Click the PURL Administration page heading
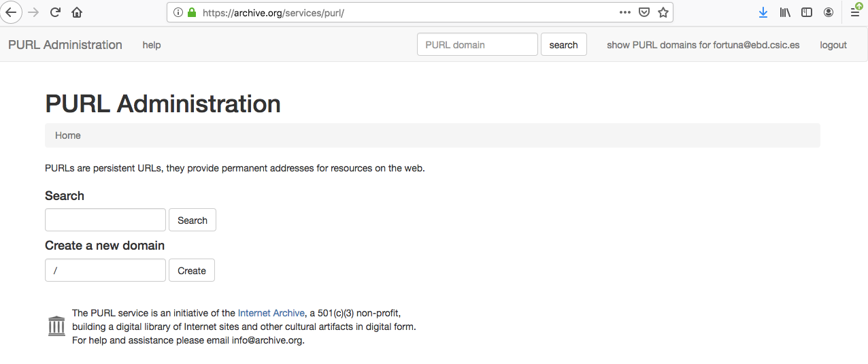The height and width of the screenshot is (364, 868). pyautogui.click(x=163, y=103)
